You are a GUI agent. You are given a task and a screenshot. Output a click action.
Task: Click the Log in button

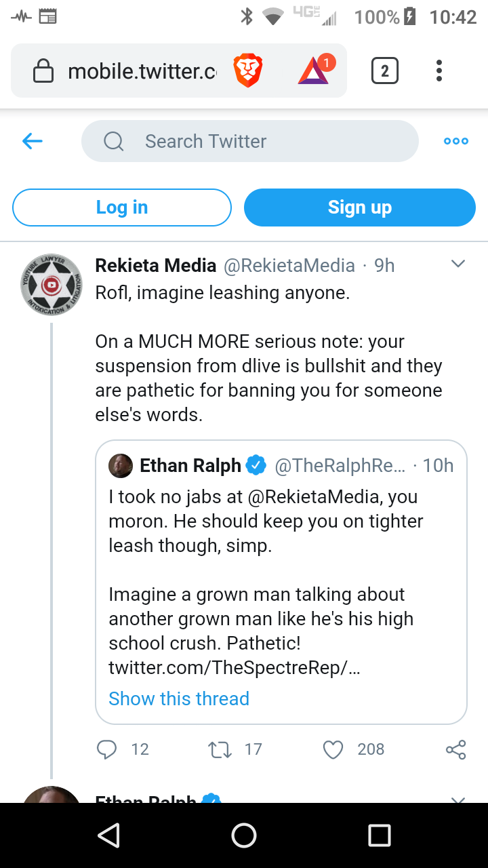[x=122, y=208]
